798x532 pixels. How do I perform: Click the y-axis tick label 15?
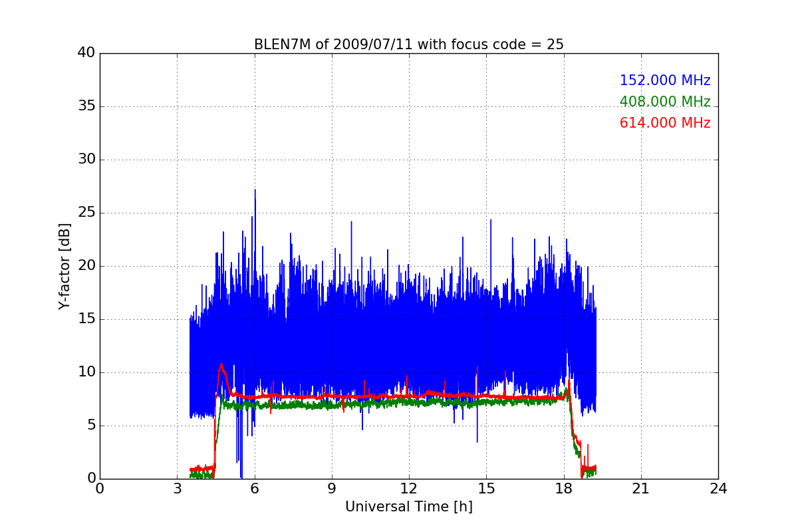pyautogui.click(x=86, y=319)
